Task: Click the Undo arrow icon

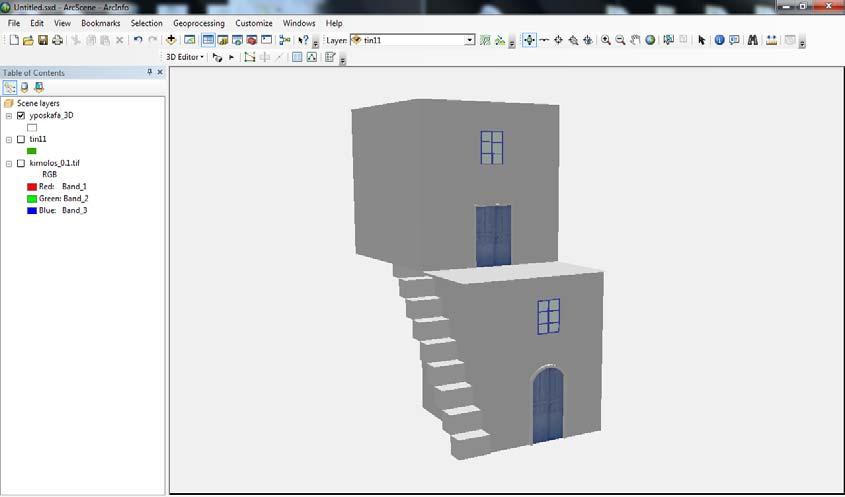Action: [138, 40]
